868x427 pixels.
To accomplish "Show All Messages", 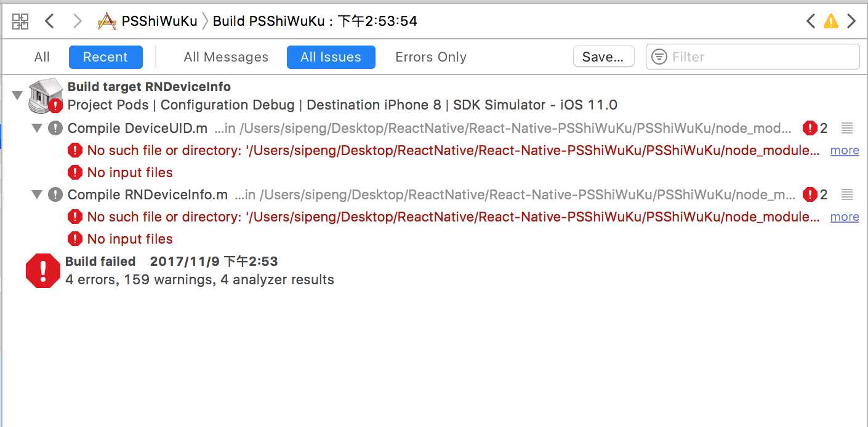I will coord(226,57).
